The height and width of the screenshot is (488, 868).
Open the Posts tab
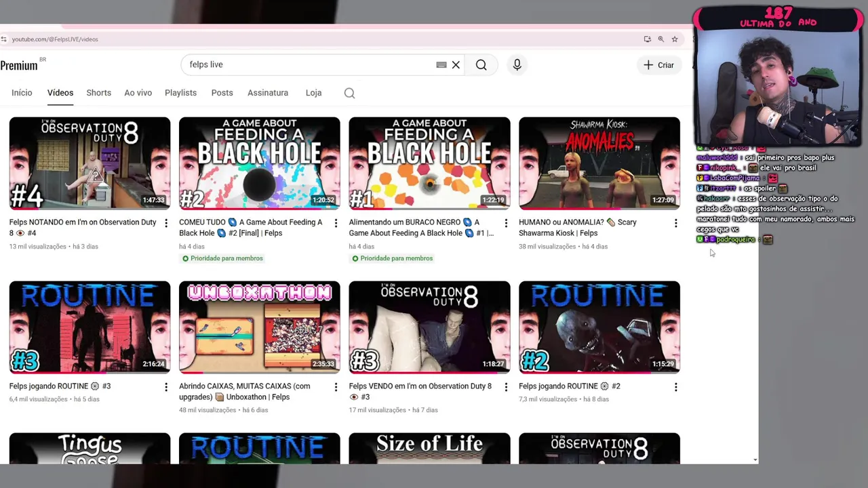(x=222, y=93)
